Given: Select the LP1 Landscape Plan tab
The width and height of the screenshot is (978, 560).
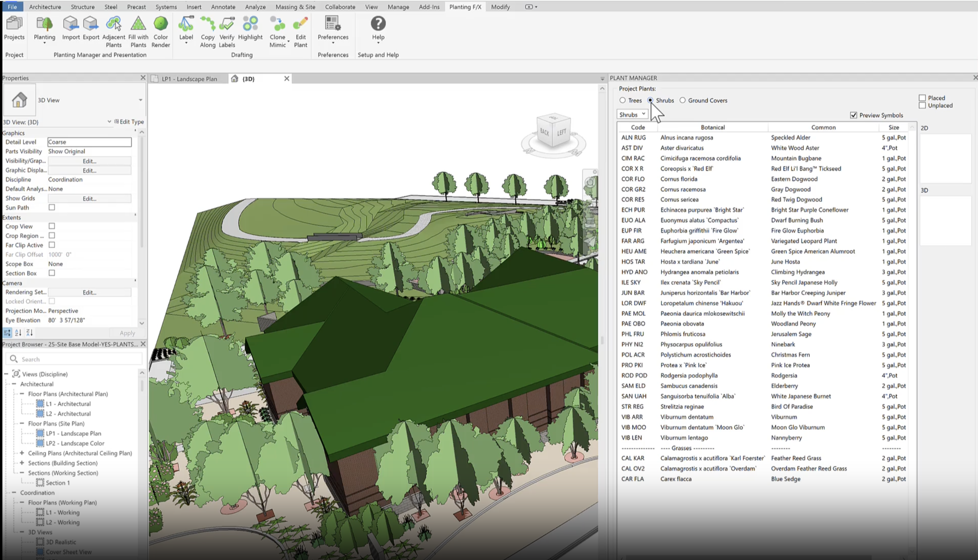Looking at the screenshot, I should point(188,79).
